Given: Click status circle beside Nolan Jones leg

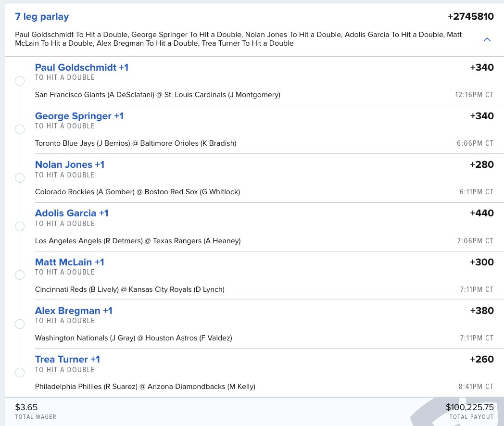Looking at the screenshot, I should [20, 178].
